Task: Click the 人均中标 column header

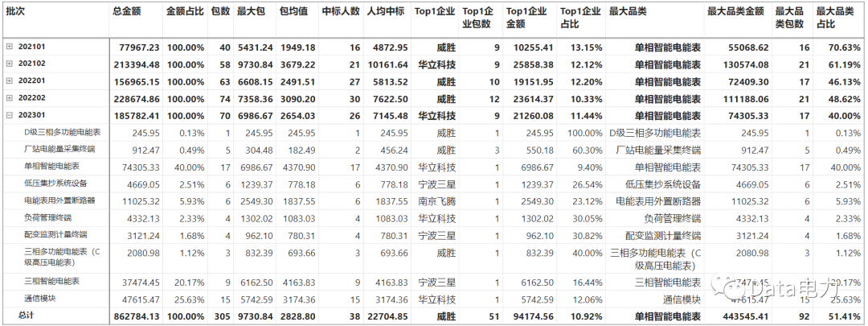Action: tap(386, 11)
